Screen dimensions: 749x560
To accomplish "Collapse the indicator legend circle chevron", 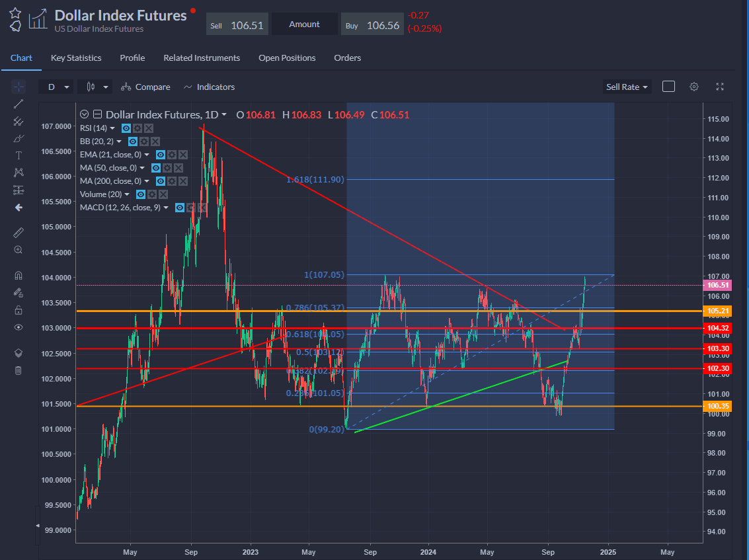I will tap(85, 114).
